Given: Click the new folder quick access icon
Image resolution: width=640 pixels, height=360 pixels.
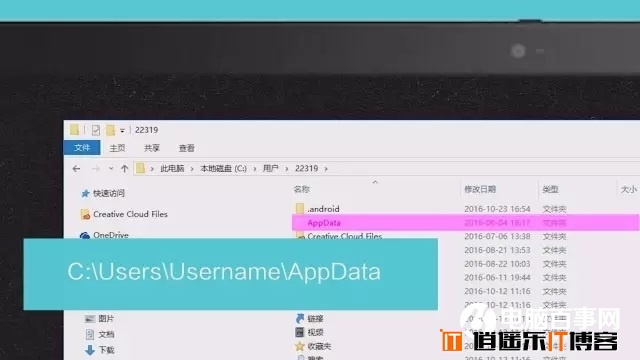Looking at the screenshot, I should [x=110, y=130].
